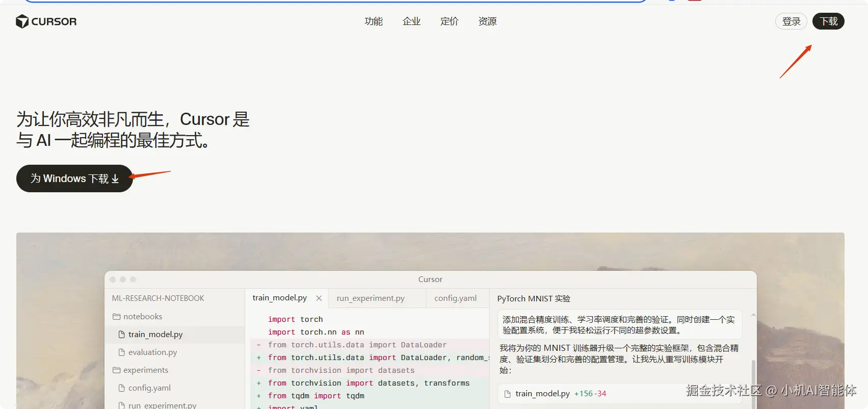
Task: Expand the notebooks folder
Action: click(143, 317)
